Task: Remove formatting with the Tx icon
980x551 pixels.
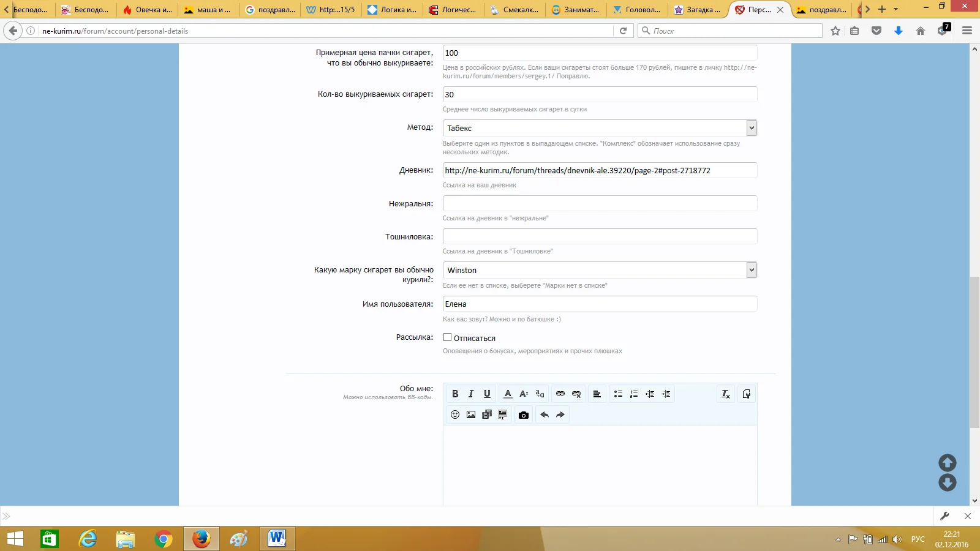Action: 725,394
